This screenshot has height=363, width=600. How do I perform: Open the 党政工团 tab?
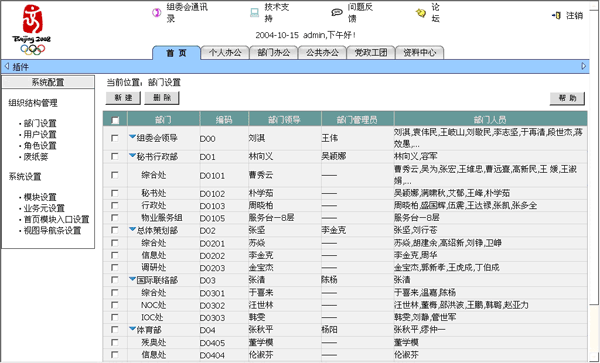tap(370, 53)
